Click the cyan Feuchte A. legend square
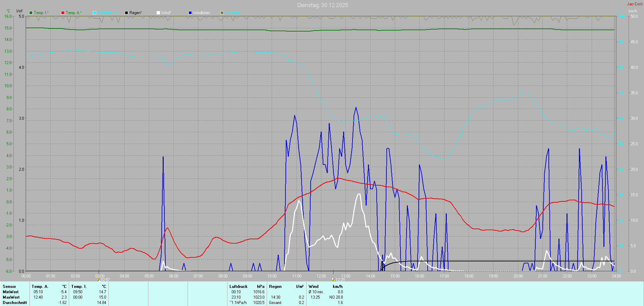Viewport: 644px width, 306px height. coord(95,13)
